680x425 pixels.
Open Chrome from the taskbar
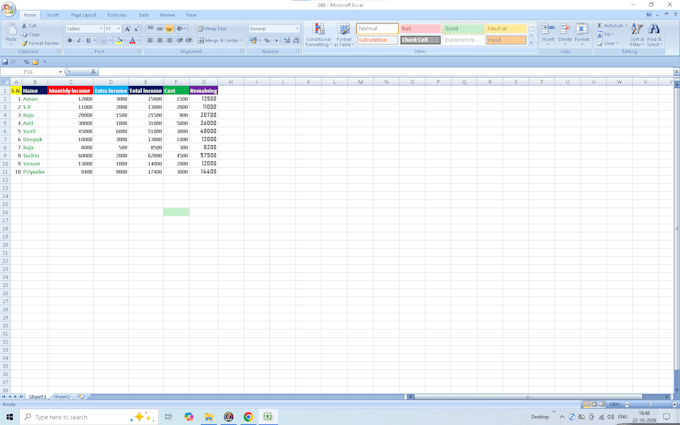248,417
